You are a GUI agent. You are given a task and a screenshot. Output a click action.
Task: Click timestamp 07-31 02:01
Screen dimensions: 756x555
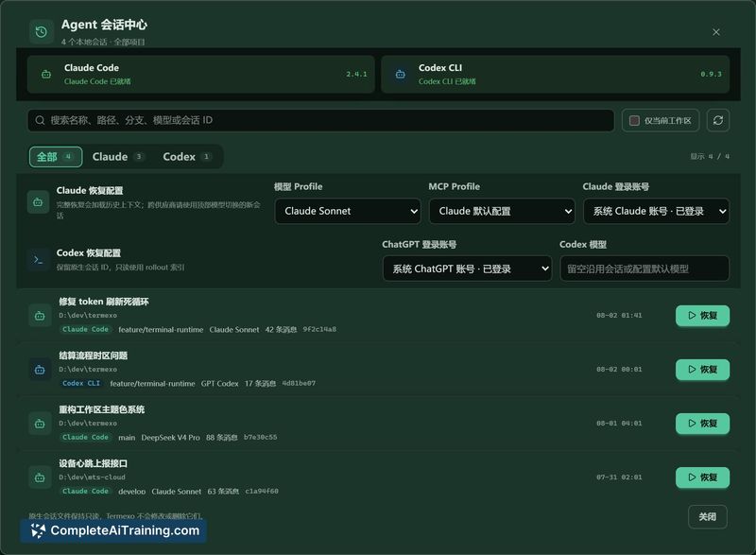(619, 477)
